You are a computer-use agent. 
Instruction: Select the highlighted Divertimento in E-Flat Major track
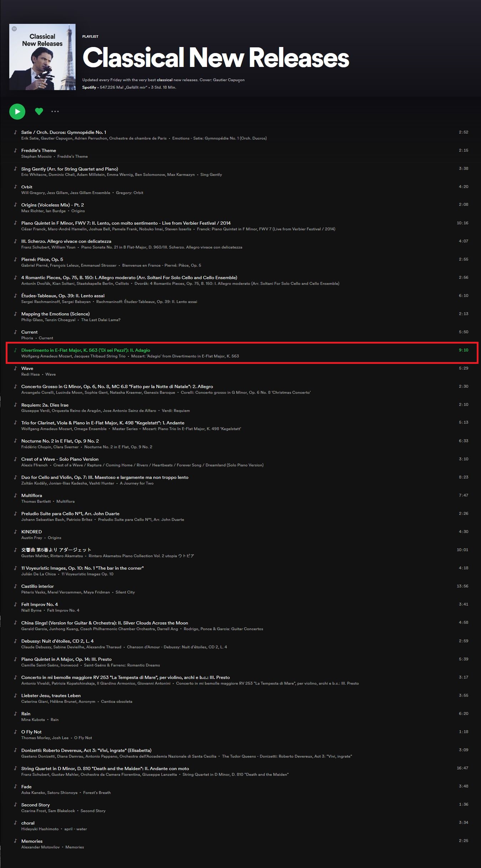point(86,350)
